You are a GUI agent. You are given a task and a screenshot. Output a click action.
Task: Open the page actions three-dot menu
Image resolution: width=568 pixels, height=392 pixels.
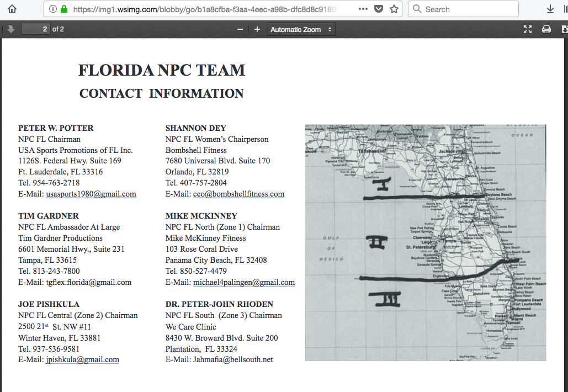click(363, 9)
